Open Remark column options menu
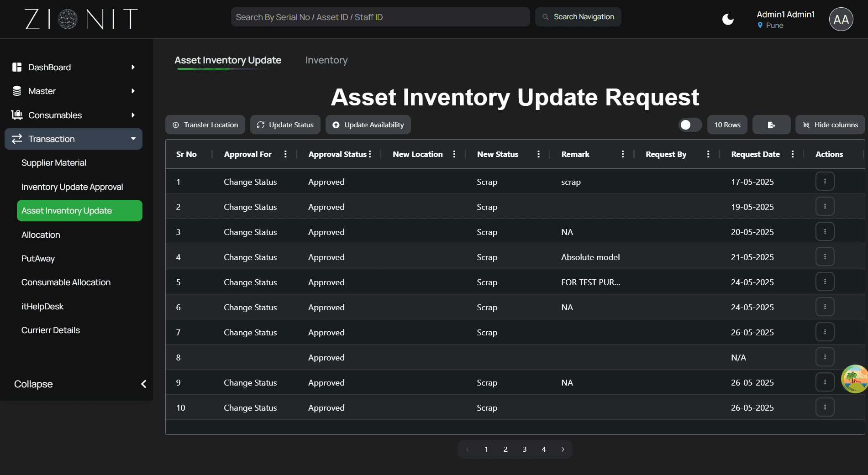 (x=622, y=154)
